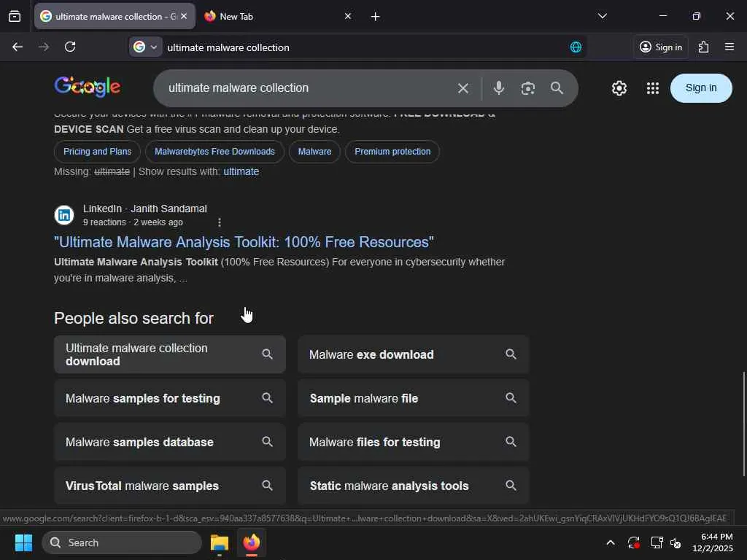Screen dimensions: 747x560
Task: Clear the Google search query
Action: [x=463, y=88]
